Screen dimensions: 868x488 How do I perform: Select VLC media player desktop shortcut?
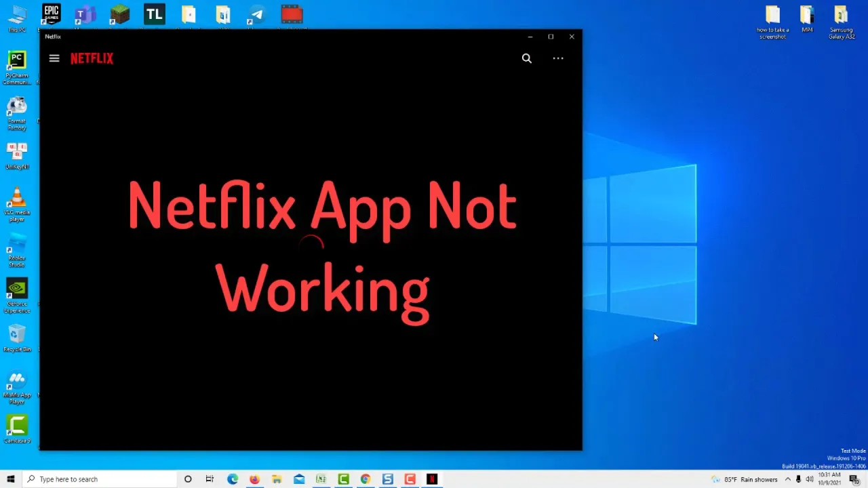tap(17, 205)
